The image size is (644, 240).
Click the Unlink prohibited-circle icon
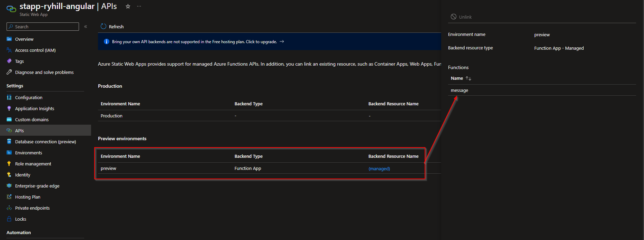click(x=454, y=17)
